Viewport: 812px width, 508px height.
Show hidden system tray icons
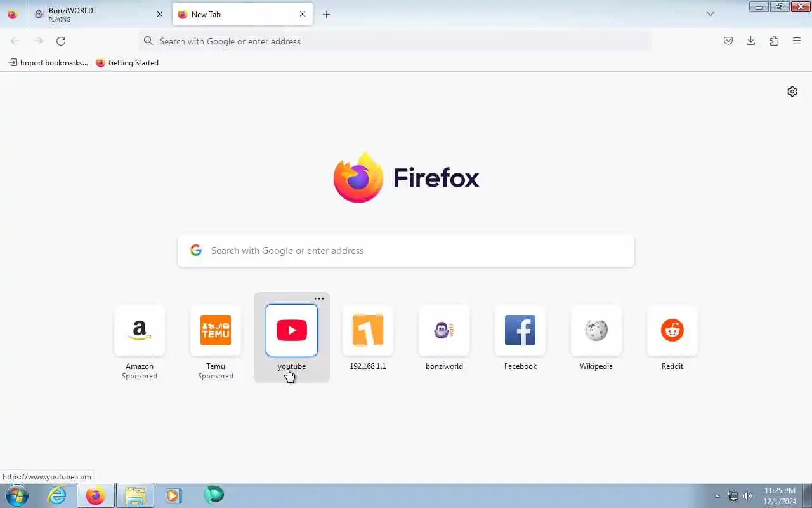(717, 496)
